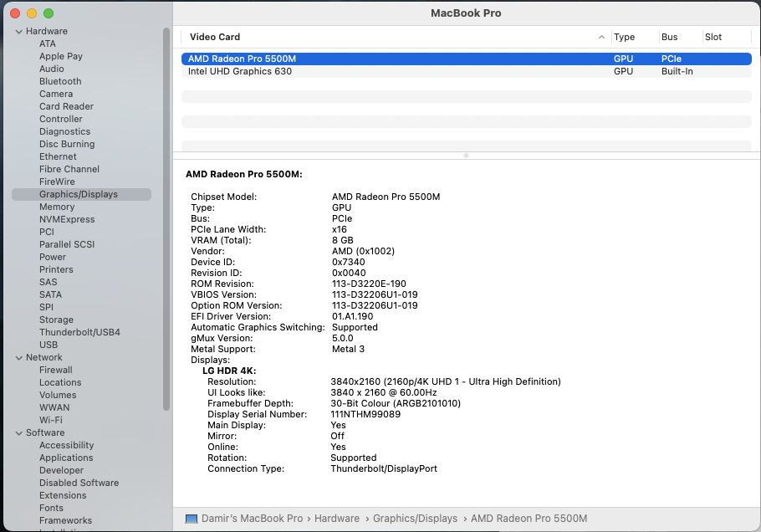
Task: Open Accessibility under Software
Action: click(67, 446)
